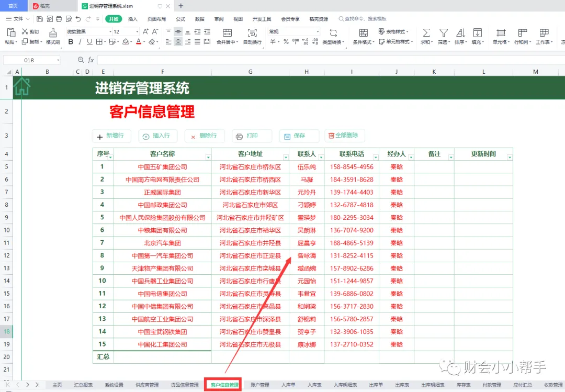This screenshot has width=565, height=392.
Task: Click the fx insert function icon
Action: click(91, 60)
